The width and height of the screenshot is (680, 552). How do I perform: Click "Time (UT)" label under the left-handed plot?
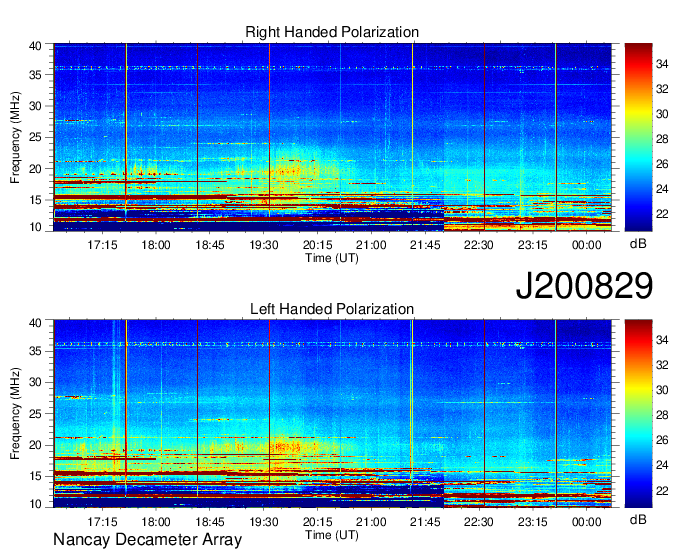332,535
